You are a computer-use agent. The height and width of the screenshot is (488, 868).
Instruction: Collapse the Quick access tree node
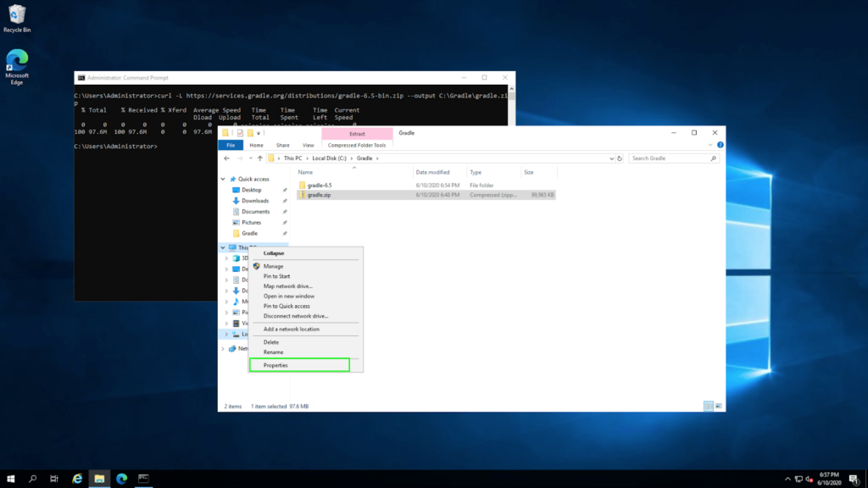[x=223, y=180]
